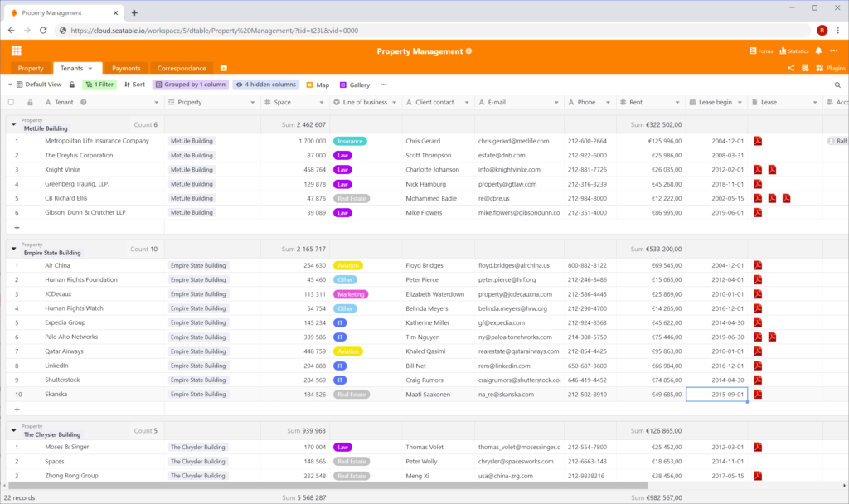
Task: Select Skanska lease begin cell 2015-09-01
Action: coord(717,394)
